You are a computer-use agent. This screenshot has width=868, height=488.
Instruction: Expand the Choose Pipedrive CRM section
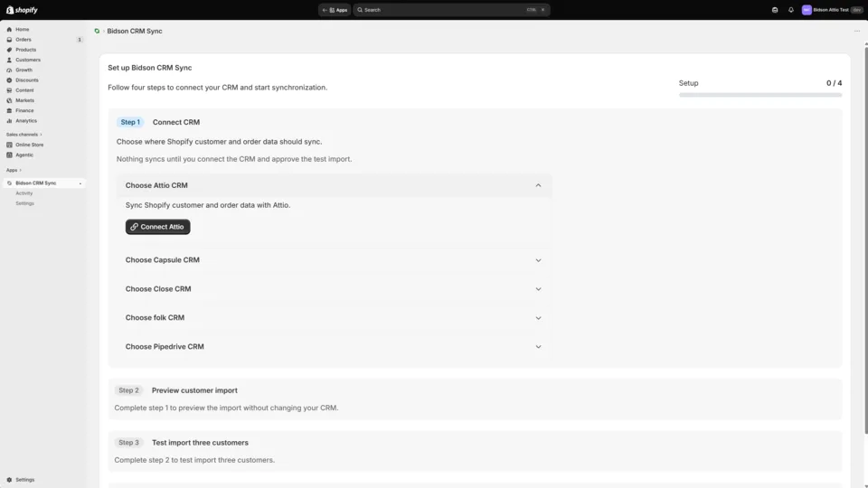(538, 346)
